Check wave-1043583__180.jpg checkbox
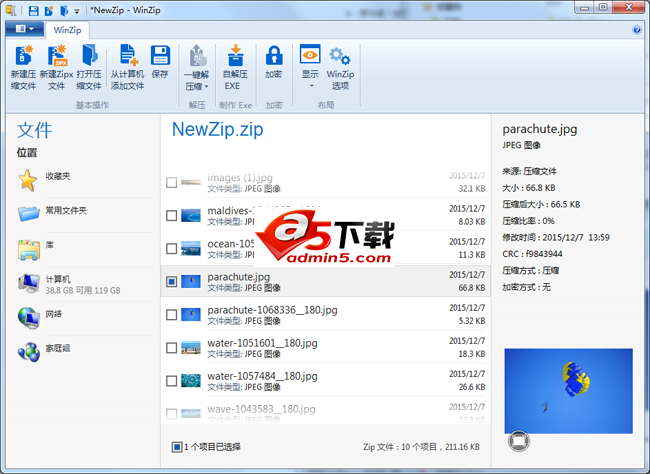The image size is (650, 474). point(171,414)
